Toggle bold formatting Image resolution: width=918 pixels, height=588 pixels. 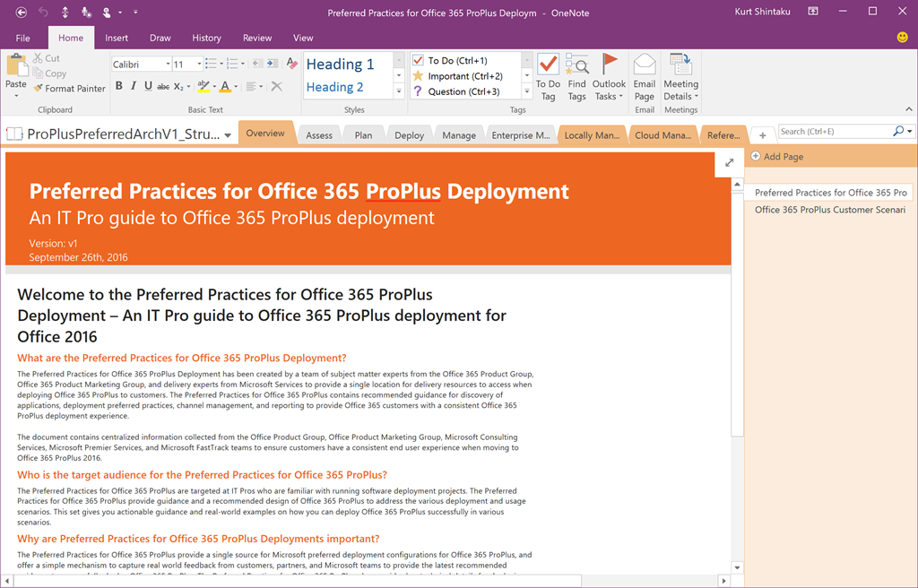pos(118,86)
